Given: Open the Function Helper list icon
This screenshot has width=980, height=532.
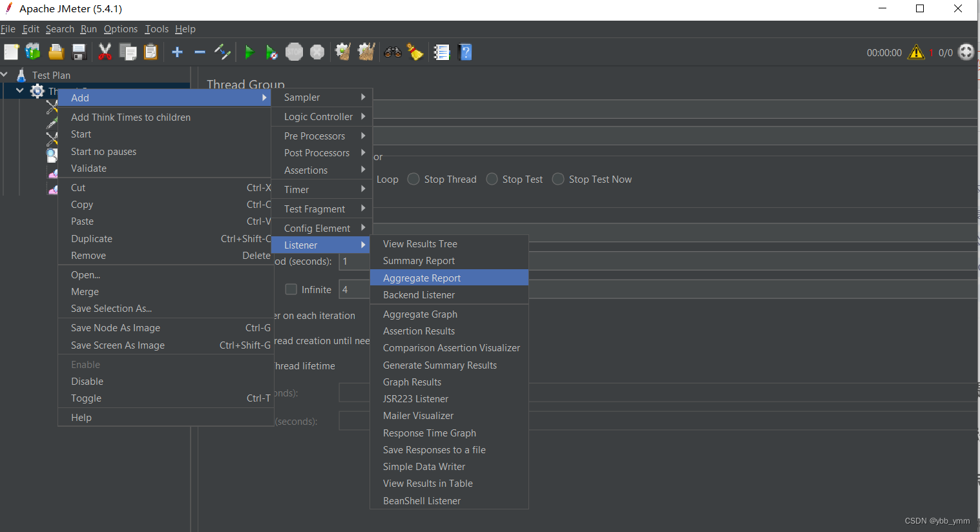Looking at the screenshot, I should (442, 52).
